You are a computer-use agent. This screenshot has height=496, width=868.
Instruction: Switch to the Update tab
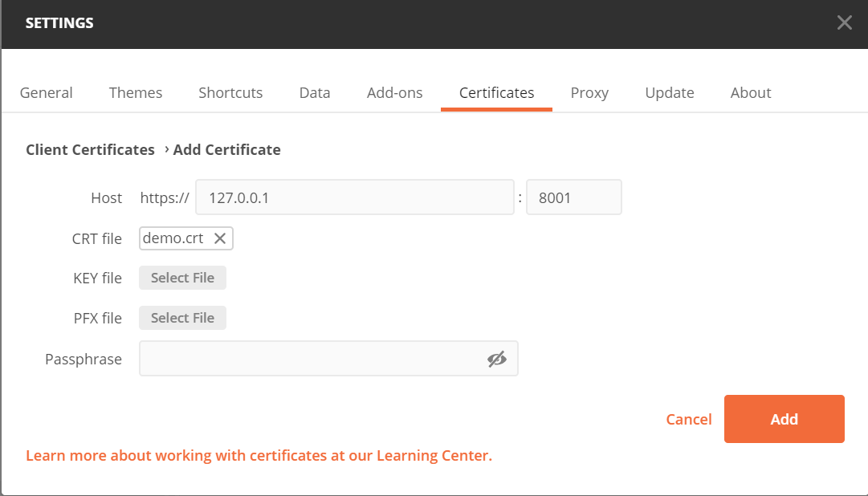(x=670, y=92)
